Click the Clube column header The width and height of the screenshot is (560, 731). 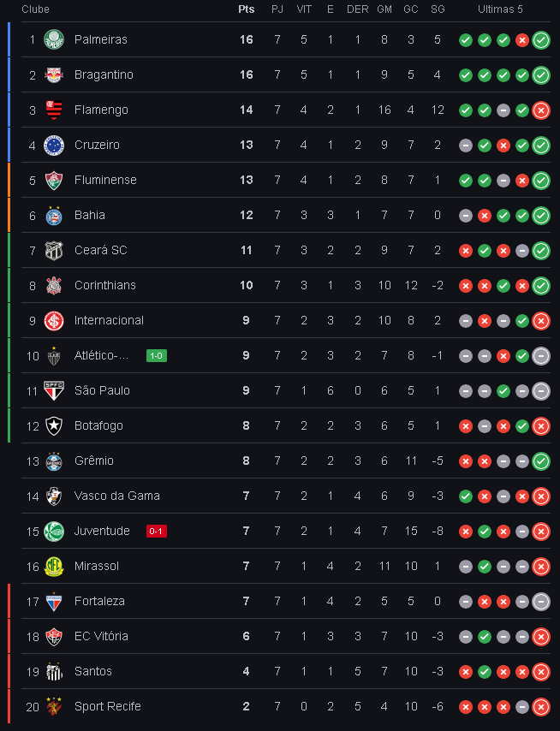point(35,9)
